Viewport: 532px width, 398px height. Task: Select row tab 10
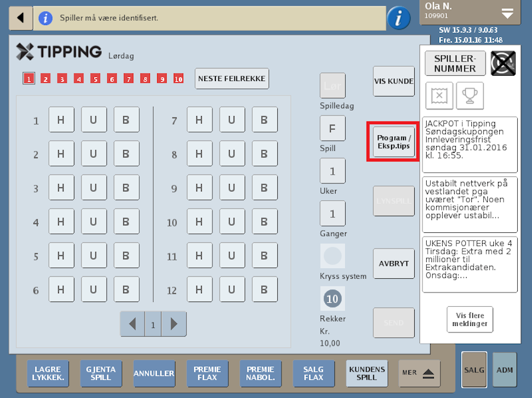pyautogui.click(x=179, y=79)
